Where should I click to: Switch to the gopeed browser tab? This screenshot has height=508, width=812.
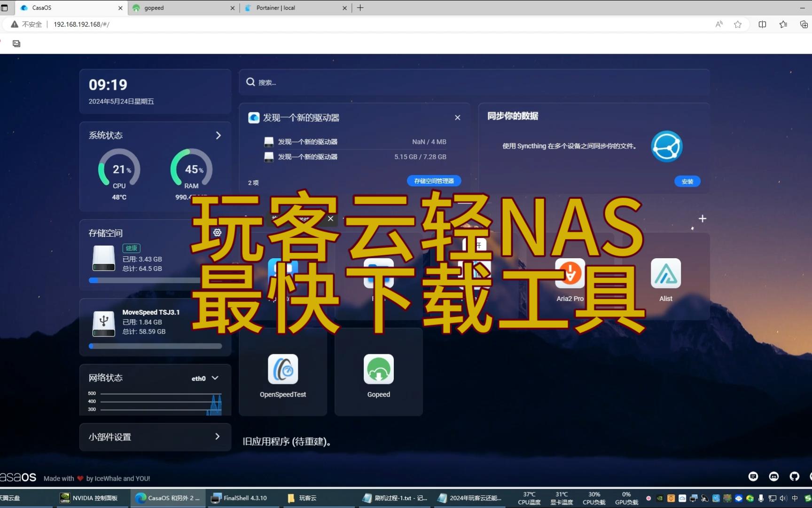183,8
